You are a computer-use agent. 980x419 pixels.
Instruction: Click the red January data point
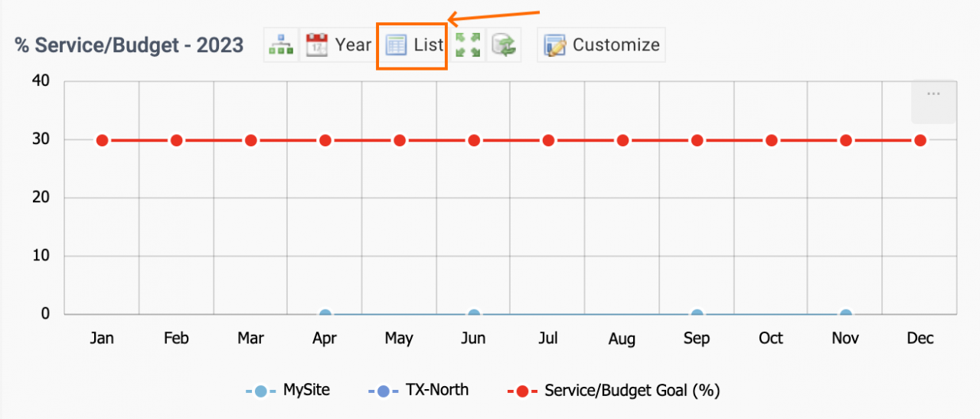pos(102,140)
